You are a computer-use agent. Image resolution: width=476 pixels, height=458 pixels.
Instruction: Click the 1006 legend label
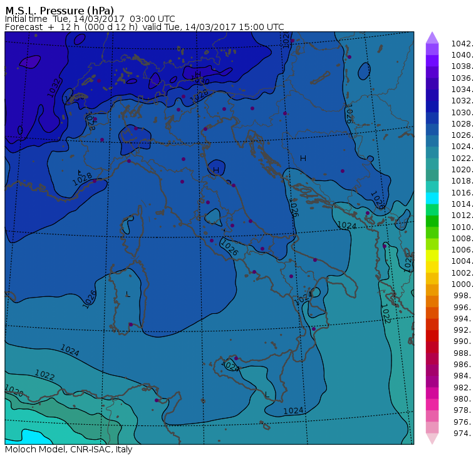coord(462,249)
